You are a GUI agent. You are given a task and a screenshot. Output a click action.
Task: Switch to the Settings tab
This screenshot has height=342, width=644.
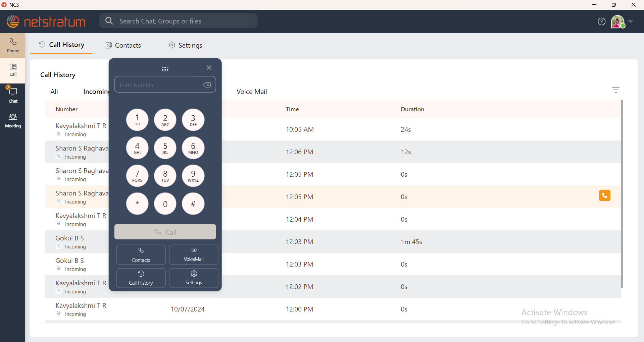(x=185, y=45)
